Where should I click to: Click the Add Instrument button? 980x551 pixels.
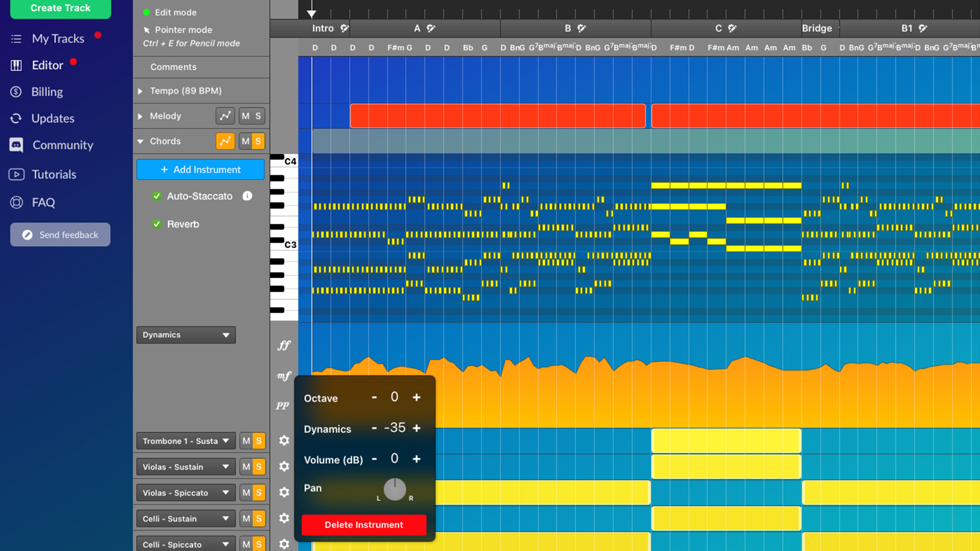200,170
